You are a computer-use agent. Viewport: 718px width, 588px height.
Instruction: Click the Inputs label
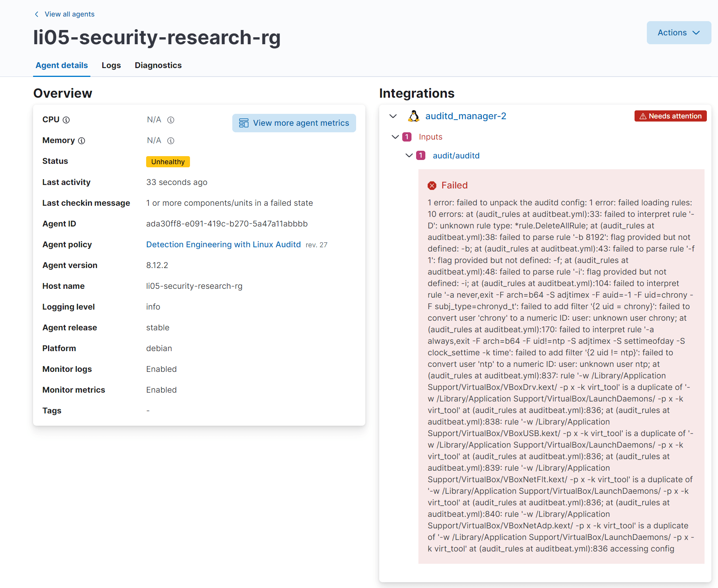(x=430, y=137)
